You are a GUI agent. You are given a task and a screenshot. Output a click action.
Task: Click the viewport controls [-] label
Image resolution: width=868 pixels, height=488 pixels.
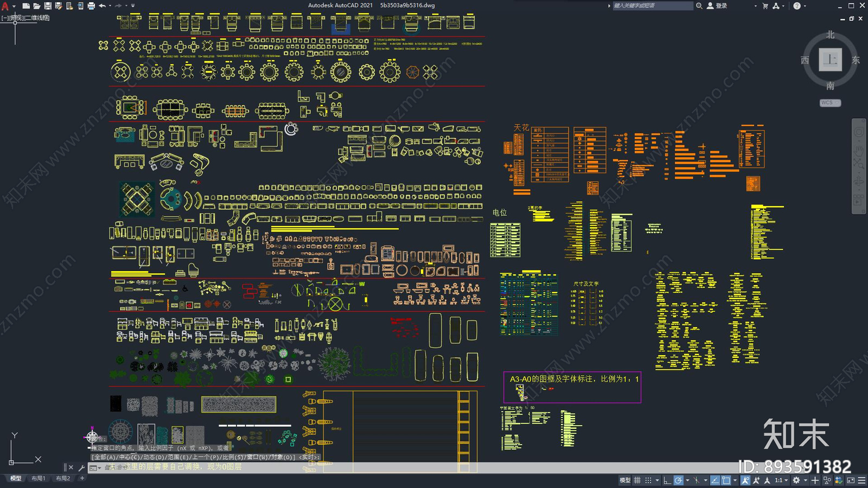pos(5,18)
